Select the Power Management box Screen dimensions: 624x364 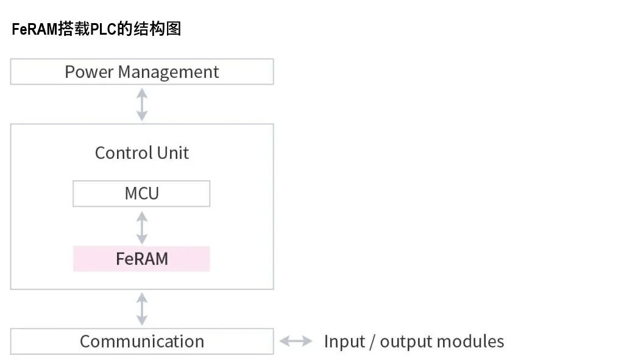[x=141, y=72]
